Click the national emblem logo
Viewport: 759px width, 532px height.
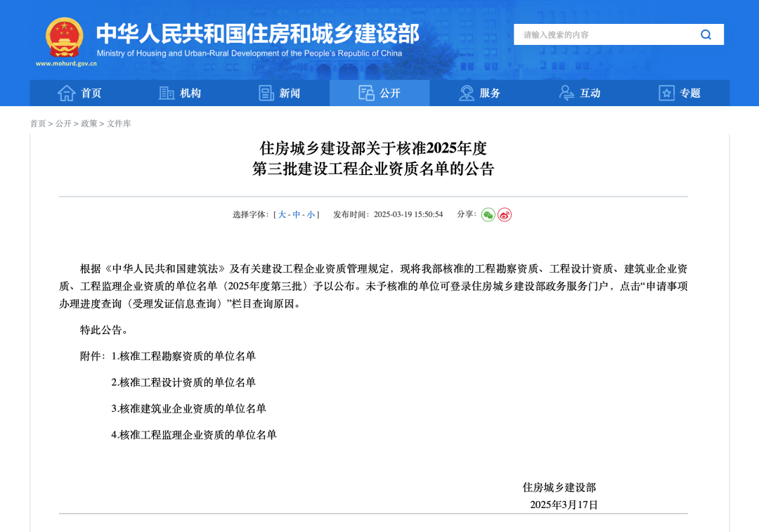65,37
